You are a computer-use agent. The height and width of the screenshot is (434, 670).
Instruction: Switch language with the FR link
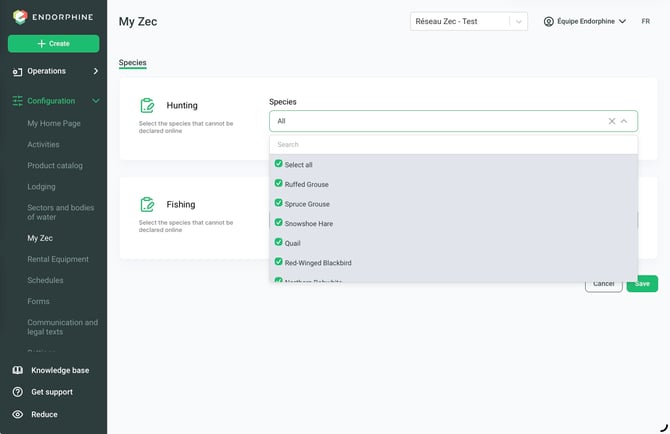click(x=646, y=21)
